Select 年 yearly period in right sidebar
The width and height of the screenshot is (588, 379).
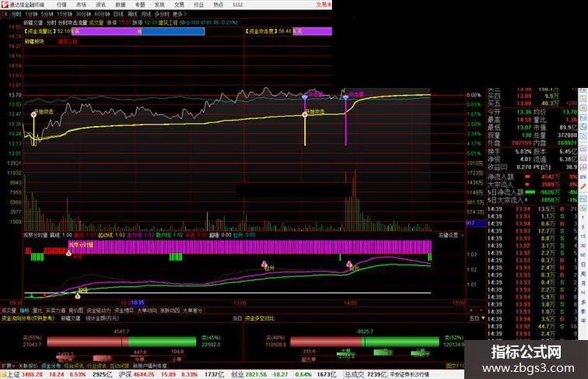[x=583, y=321]
